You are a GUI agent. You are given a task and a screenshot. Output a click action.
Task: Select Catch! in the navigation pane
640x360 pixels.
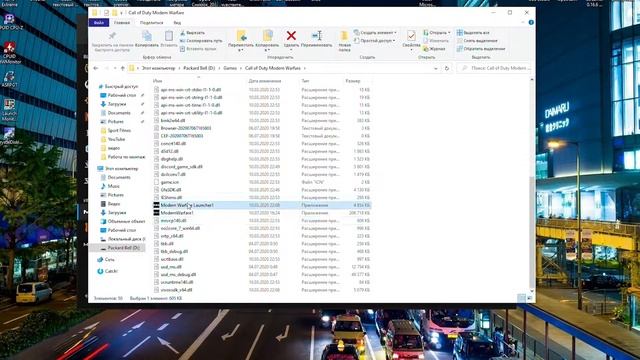[107, 271]
